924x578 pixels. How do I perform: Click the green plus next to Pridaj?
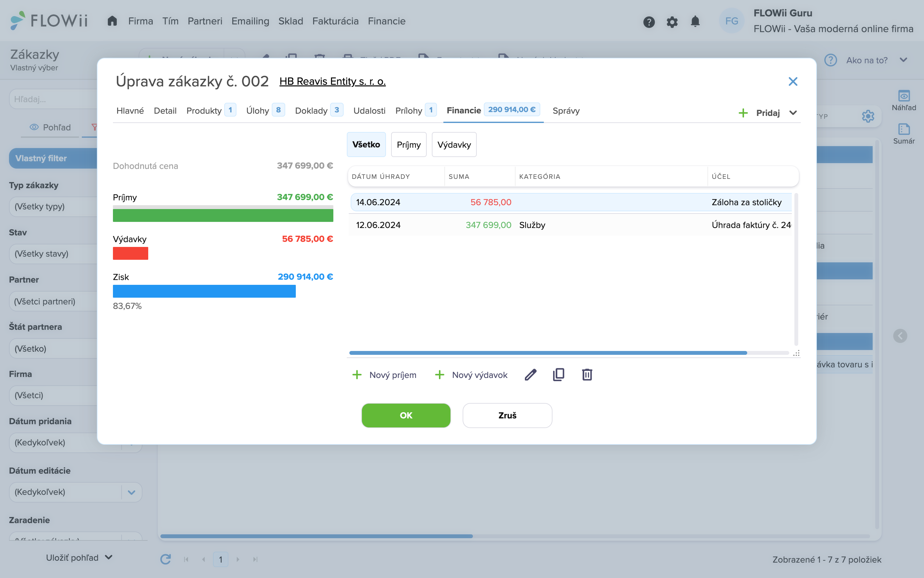point(743,113)
